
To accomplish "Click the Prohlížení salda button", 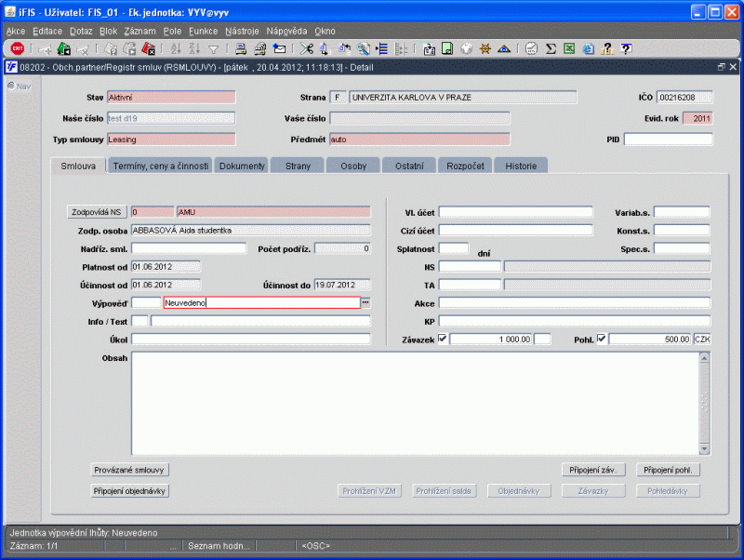I will pos(444,491).
